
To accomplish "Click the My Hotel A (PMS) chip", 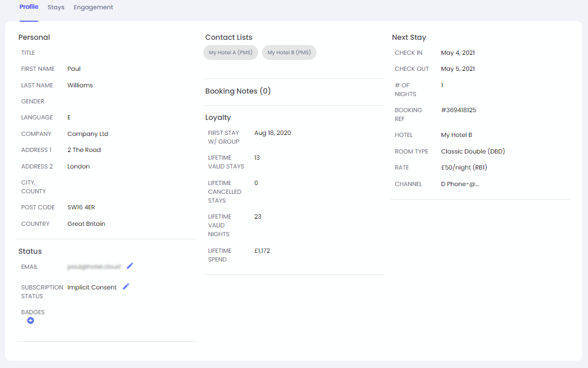I will point(230,53).
